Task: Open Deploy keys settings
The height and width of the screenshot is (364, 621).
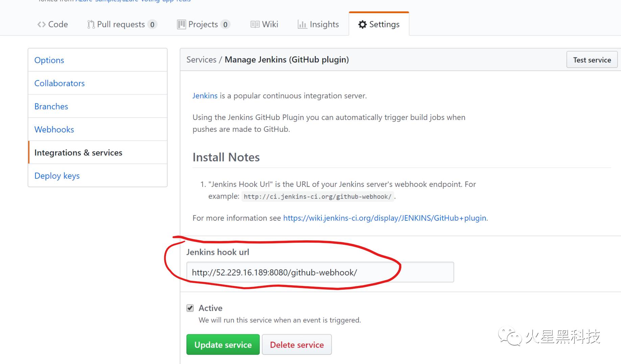Action: pyautogui.click(x=97, y=176)
